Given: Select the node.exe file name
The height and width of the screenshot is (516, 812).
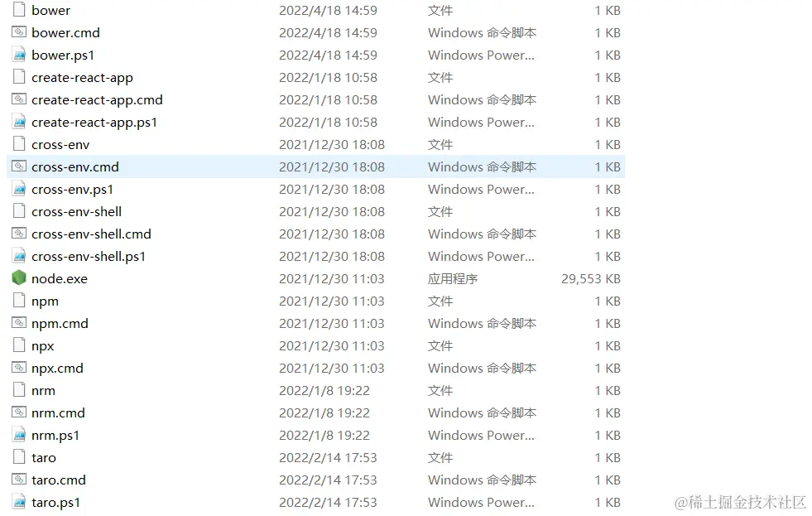Looking at the screenshot, I should [x=60, y=279].
